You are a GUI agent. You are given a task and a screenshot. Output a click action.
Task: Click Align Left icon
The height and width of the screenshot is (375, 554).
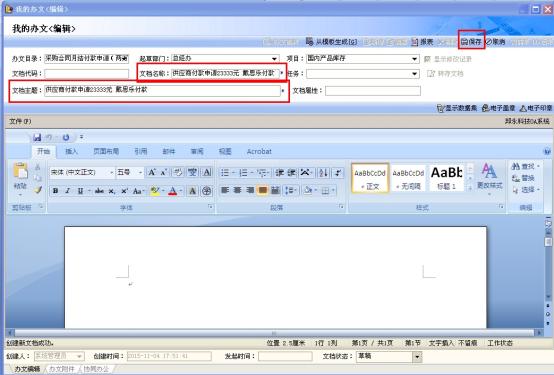225,191
